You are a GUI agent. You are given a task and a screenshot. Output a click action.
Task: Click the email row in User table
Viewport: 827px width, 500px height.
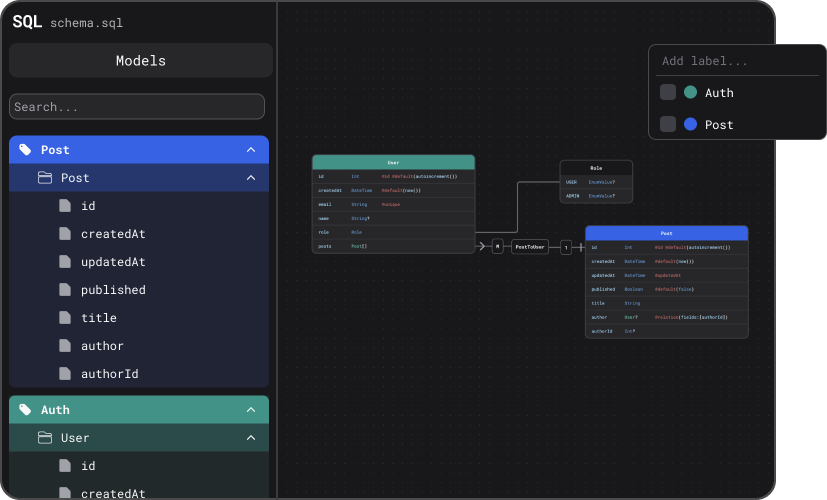pyautogui.click(x=393, y=204)
